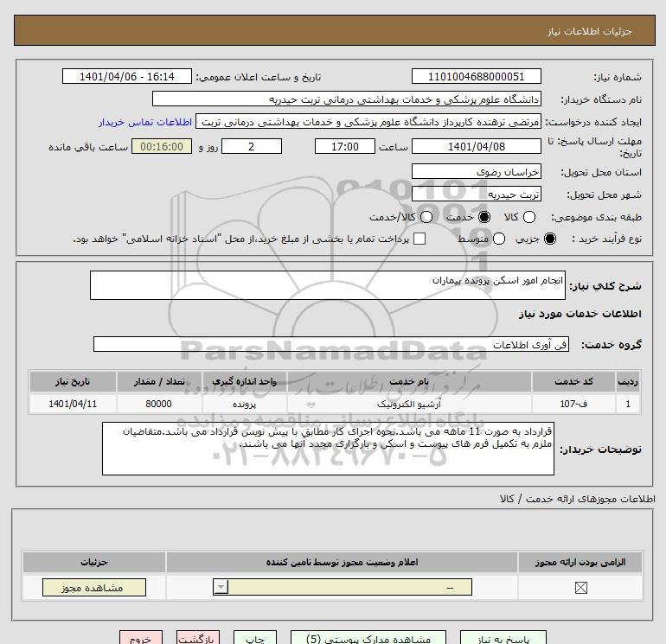Click the واحد اندازه گیری column header
The height and width of the screenshot is (644, 666).
(244, 381)
